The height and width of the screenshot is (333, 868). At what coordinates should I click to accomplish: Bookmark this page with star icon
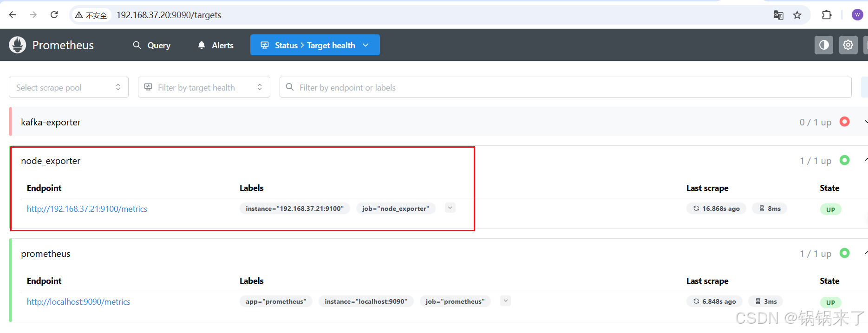[797, 15]
